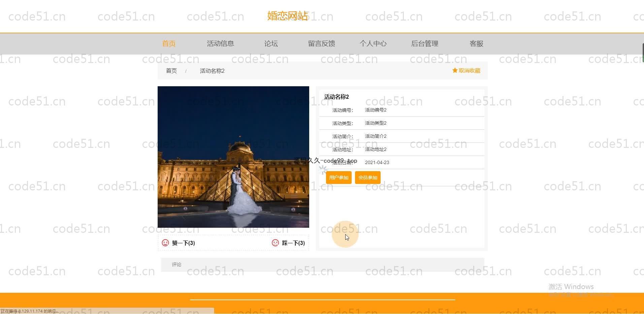
Task: Open the 首页 navigation tab
Action: [x=169, y=44]
